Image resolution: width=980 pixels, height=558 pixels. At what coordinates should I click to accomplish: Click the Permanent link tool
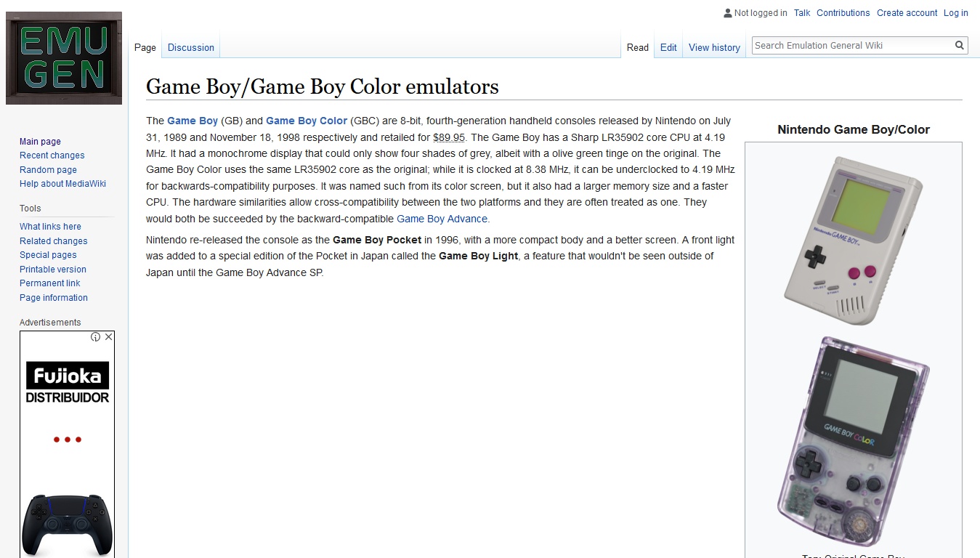tap(49, 283)
